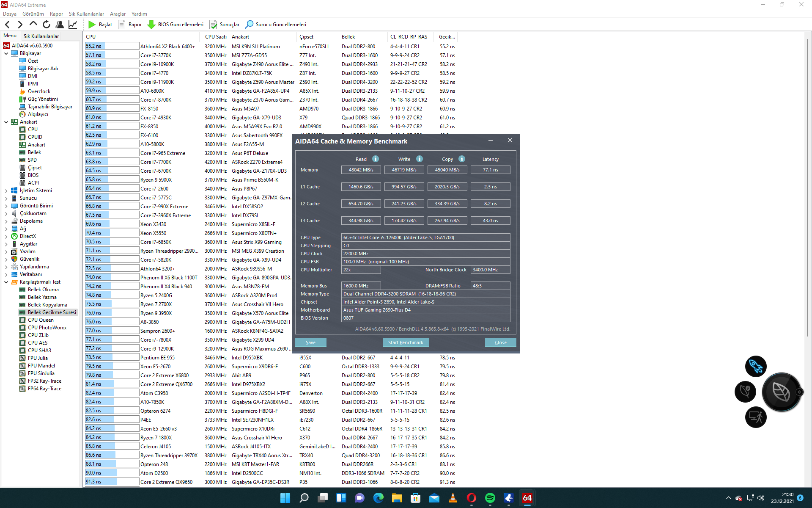The width and height of the screenshot is (812, 508).
Task: Select Bellek Okuma benchmark
Action: 43,290
